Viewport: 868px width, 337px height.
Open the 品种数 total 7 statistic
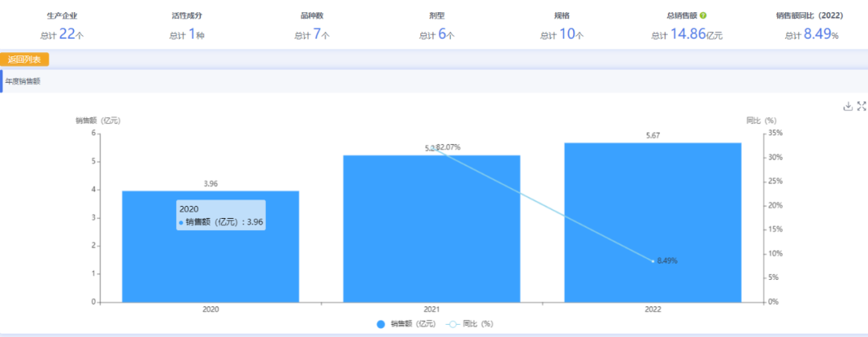pyautogui.click(x=312, y=34)
